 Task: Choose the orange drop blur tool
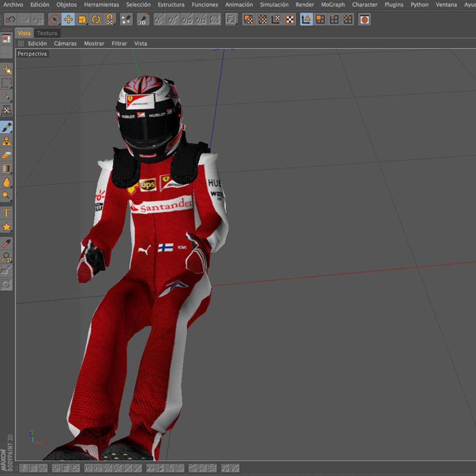7,182
